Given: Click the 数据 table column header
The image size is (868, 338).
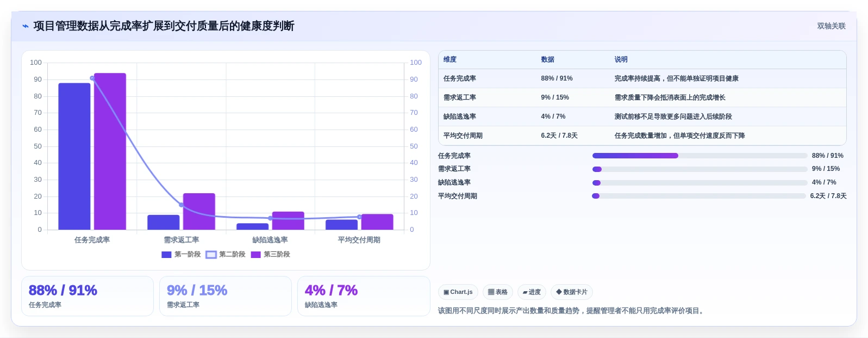Looking at the screenshot, I should pos(547,59).
